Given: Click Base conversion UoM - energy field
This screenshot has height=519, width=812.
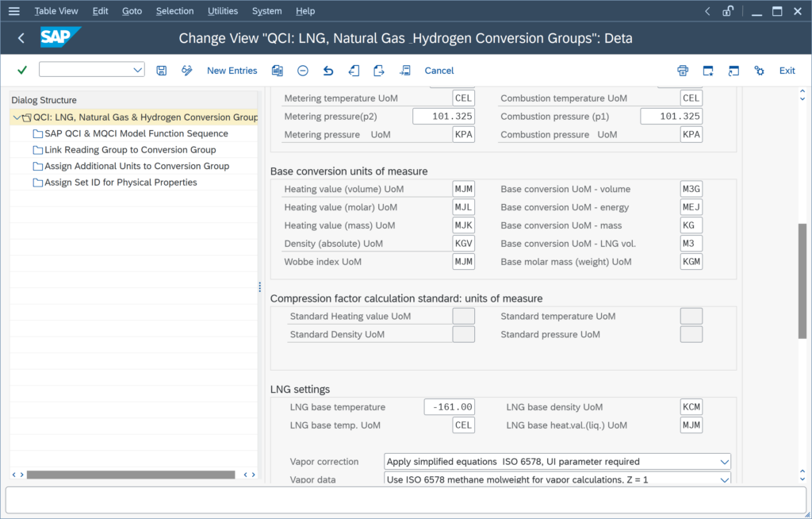Looking at the screenshot, I should point(691,207).
